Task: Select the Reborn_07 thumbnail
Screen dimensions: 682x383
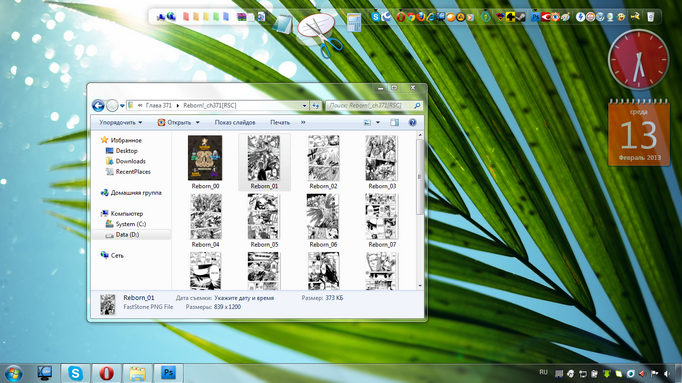Action: tap(381, 216)
